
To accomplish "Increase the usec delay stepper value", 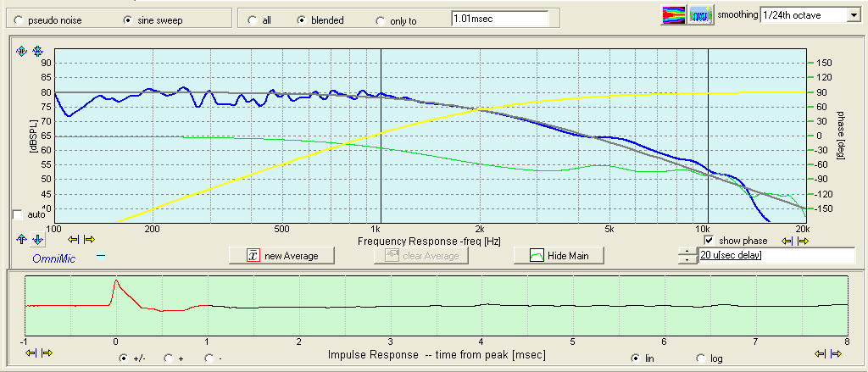I will (x=686, y=251).
